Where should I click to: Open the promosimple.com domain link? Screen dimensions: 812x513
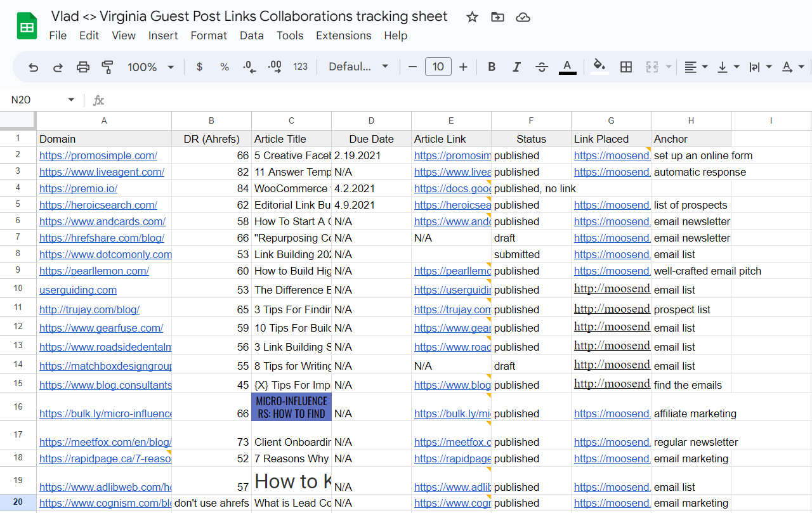coord(98,155)
